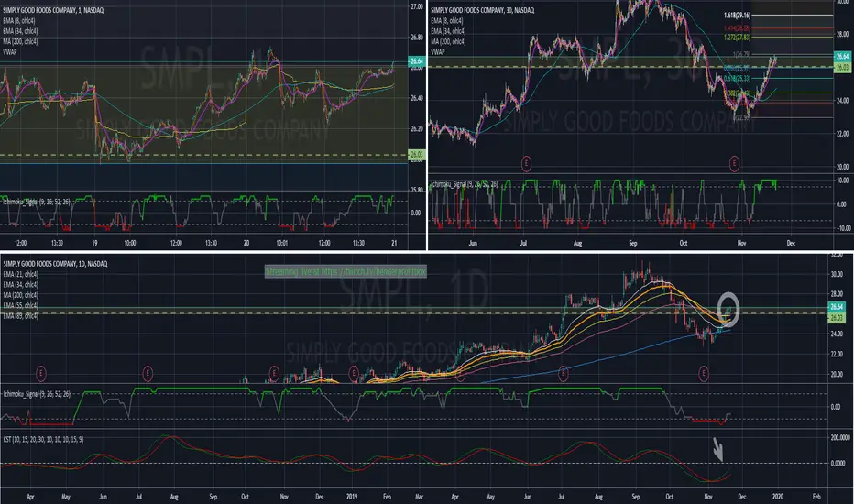Click the earnings E marker near Jul 2018 in daily chart
Screen dimensions: 854x504
click(x=148, y=373)
